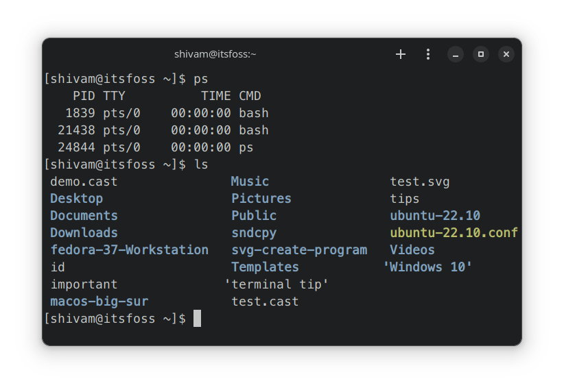This screenshot has width=564, height=392.
Task: Click the Pictures directory entry
Action: (x=261, y=199)
